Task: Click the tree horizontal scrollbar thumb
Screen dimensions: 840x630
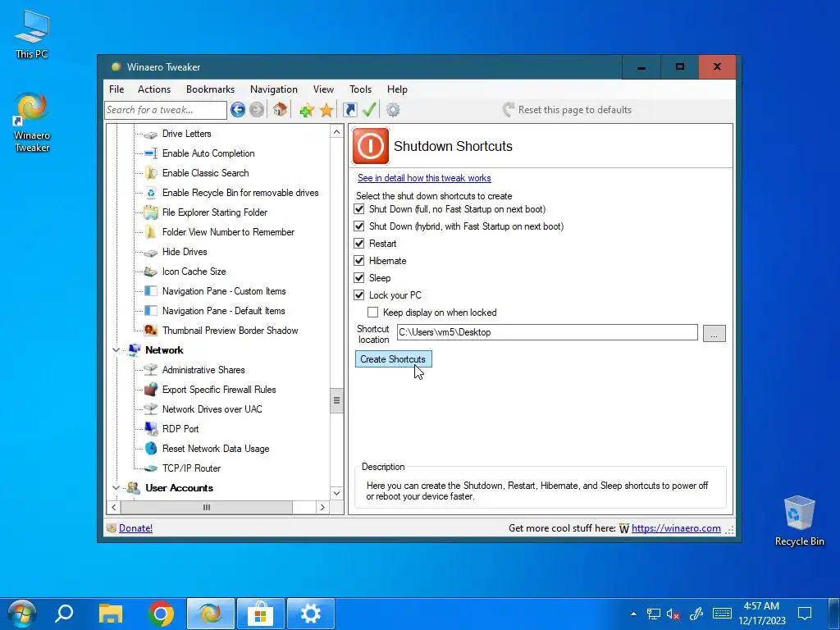Action: coord(206,507)
